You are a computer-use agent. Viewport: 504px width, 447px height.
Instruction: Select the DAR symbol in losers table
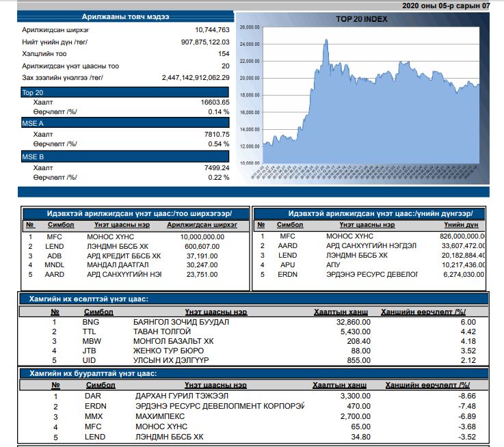[x=93, y=396]
